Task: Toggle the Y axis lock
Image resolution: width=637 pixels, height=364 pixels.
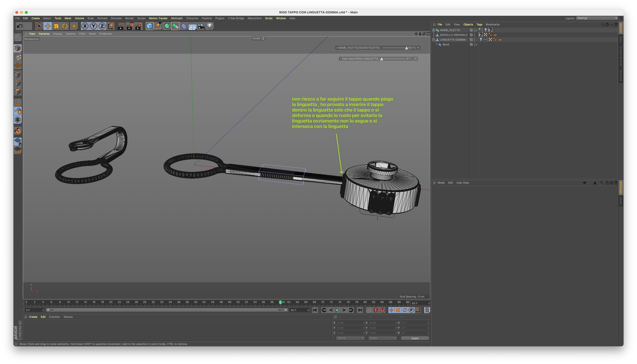Action: (x=93, y=26)
